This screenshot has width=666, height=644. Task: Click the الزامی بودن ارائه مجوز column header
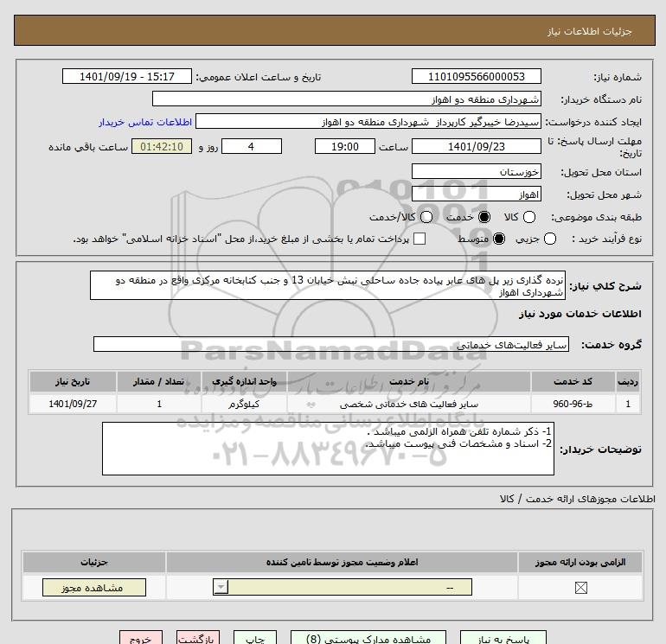[580, 562]
